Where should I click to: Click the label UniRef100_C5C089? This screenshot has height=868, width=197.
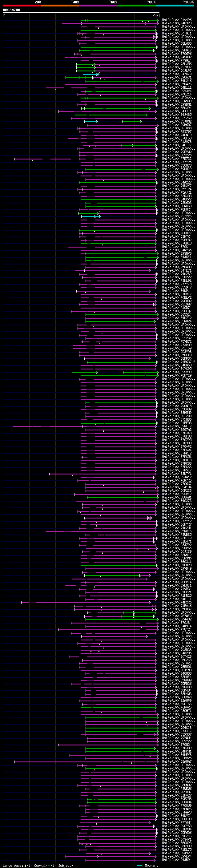[177, 410]
